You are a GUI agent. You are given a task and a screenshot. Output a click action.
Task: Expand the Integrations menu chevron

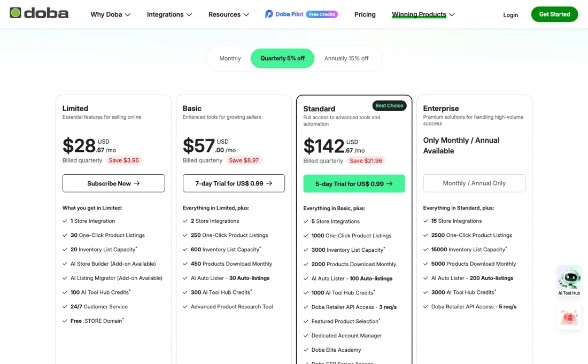[189, 14]
